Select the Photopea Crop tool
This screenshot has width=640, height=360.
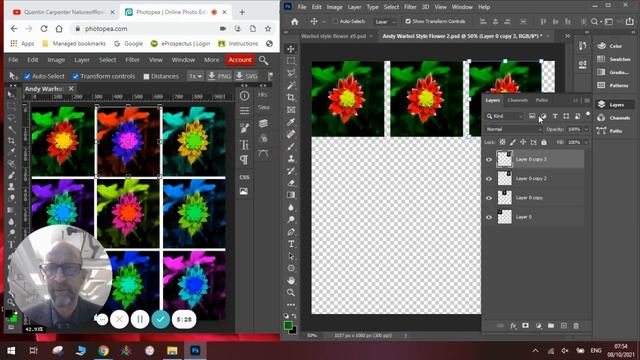11,140
